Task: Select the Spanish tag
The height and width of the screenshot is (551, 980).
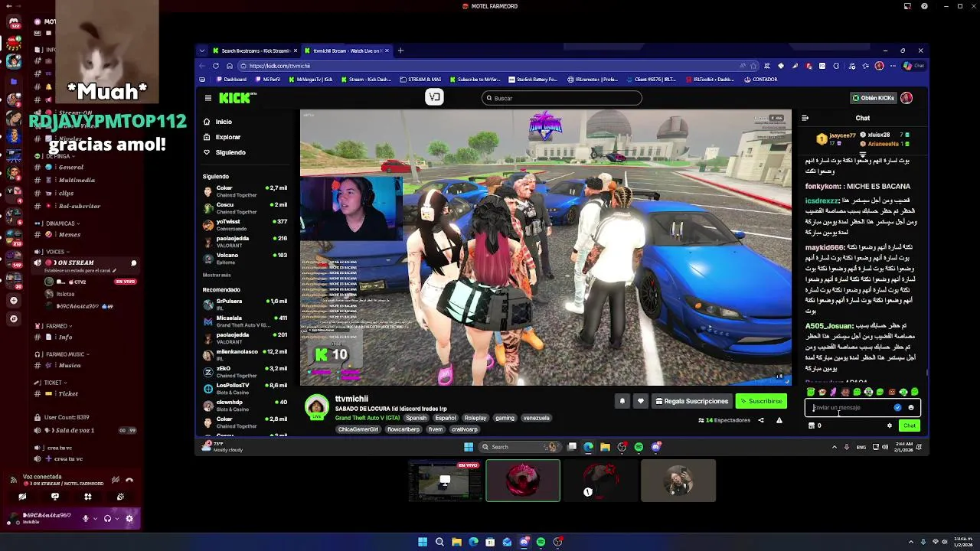Action: [x=416, y=418]
